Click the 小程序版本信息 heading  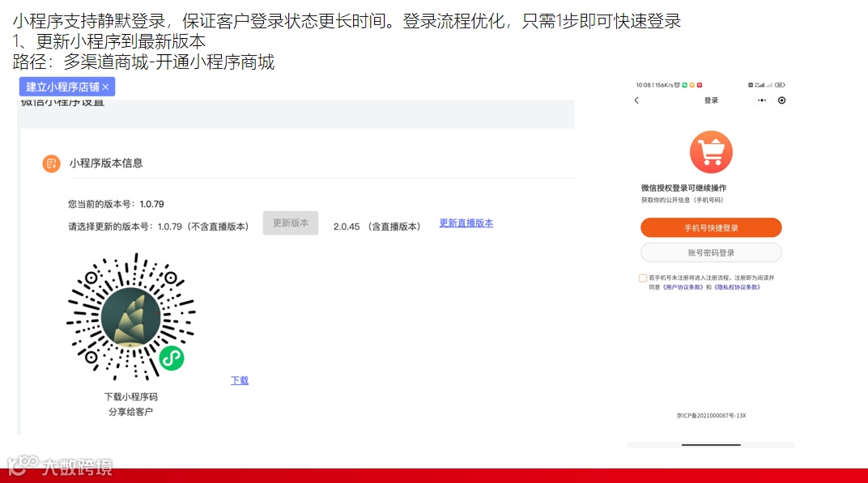point(106,163)
